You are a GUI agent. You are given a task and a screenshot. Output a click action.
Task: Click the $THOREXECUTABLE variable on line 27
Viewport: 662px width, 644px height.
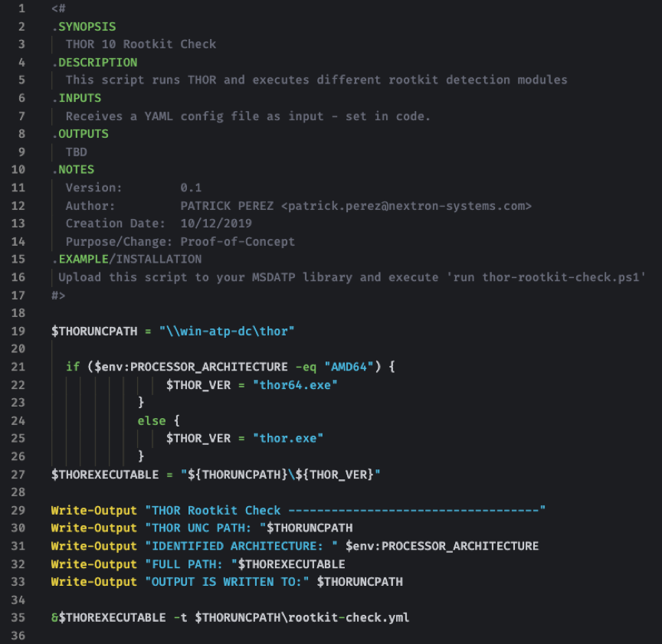[x=105, y=474]
